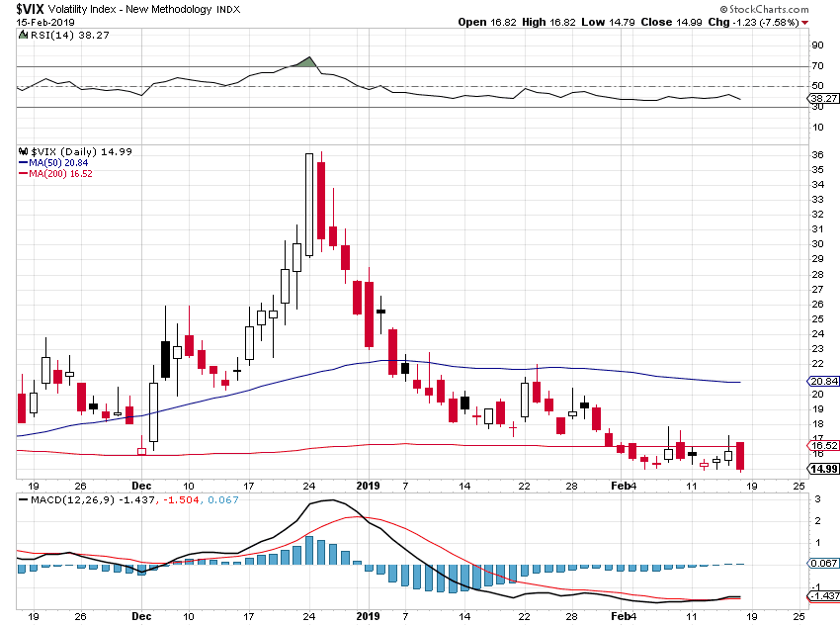Viewport: 840px width, 626px height.
Task: Click the red MA(200) legend line swatch
Action: pyautogui.click(x=23, y=174)
